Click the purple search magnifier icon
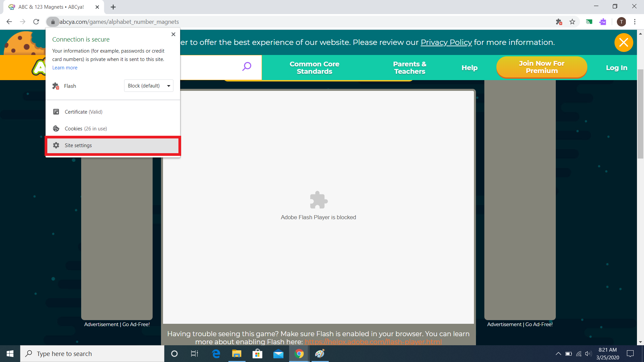This screenshot has width=644, height=362. click(x=247, y=66)
